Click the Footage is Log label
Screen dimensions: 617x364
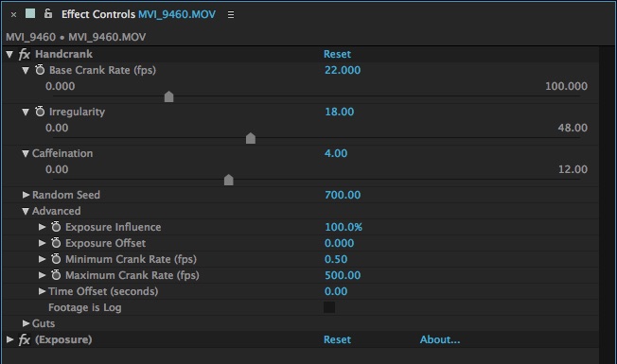coord(84,308)
